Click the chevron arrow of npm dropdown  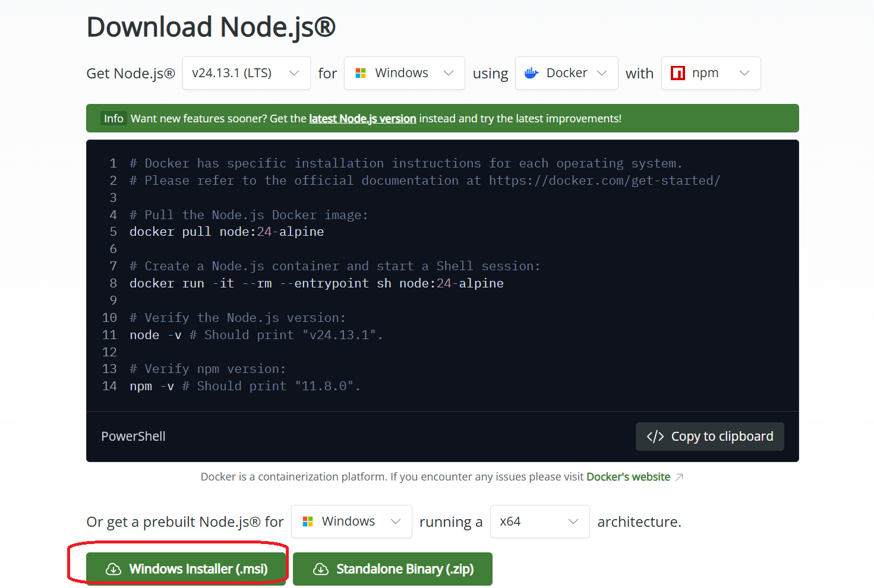pos(744,73)
